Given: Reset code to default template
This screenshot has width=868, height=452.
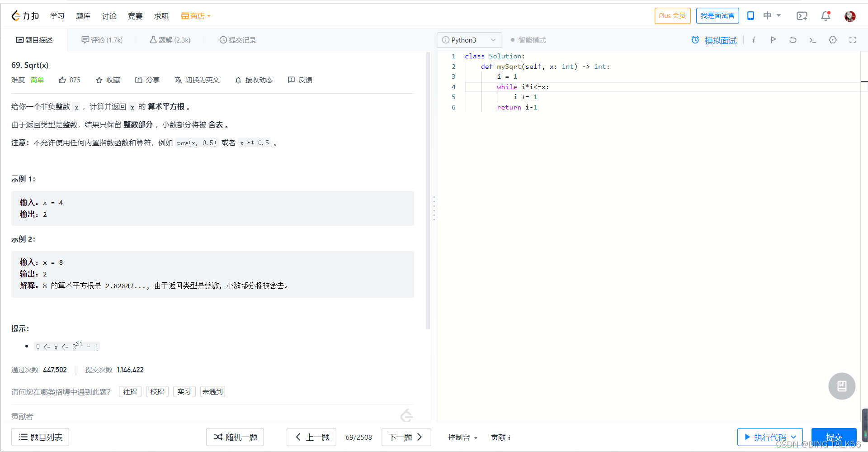Looking at the screenshot, I should [x=793, y=40].
